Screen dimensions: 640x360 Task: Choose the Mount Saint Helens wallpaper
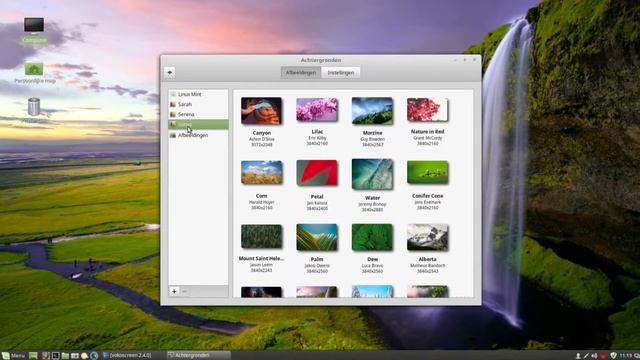click(262, 236)
